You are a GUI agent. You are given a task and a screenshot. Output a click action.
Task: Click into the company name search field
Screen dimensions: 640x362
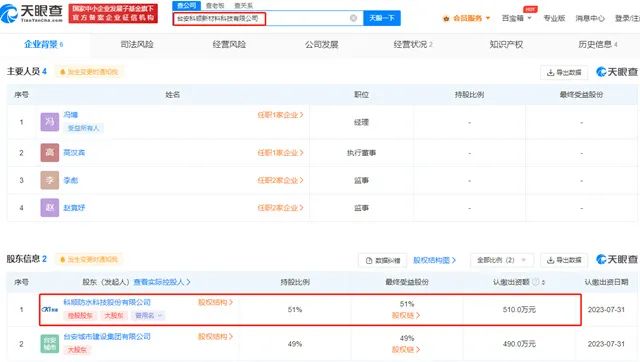(261, 18)
